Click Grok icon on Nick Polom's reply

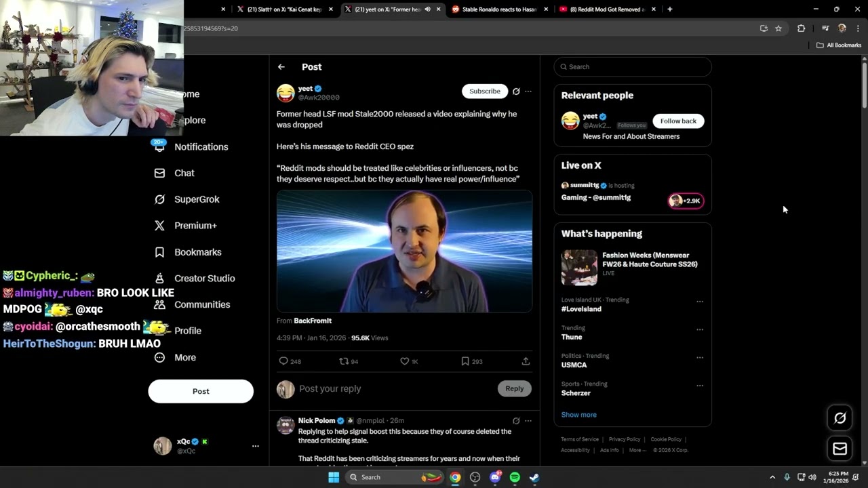click(x=516, y=420)
